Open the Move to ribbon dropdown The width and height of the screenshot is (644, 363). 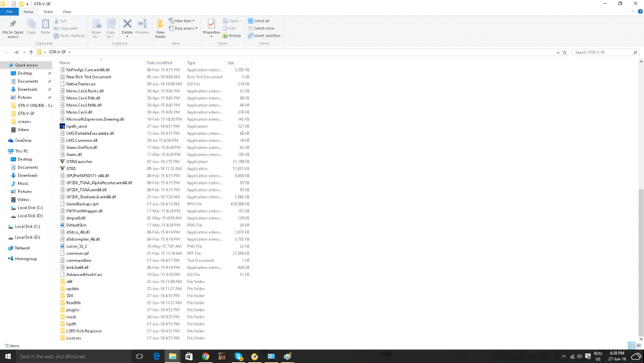tap(96, 29)
